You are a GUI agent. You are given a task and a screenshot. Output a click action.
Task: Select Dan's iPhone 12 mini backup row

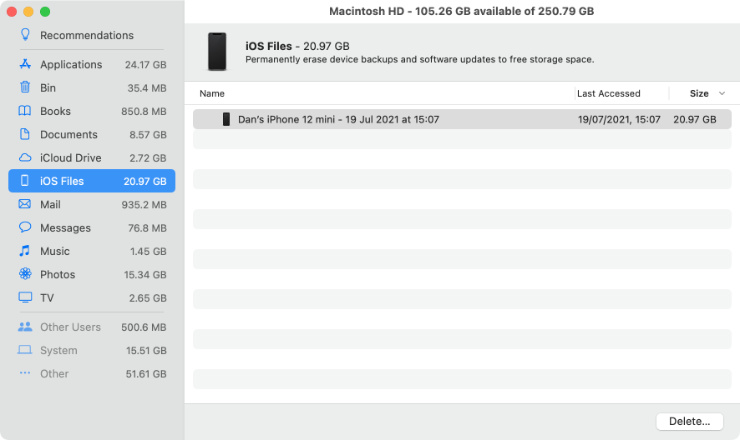462,119
